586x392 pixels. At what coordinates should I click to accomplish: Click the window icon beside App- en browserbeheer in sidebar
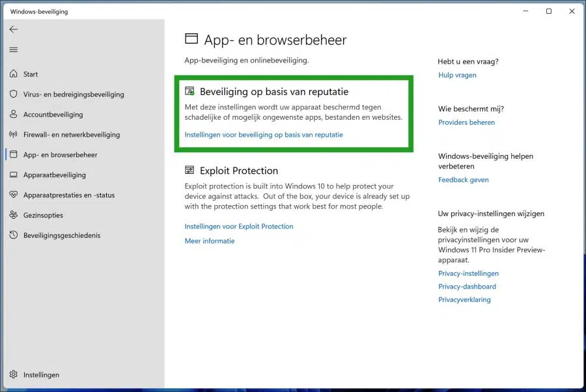[14, 154]
